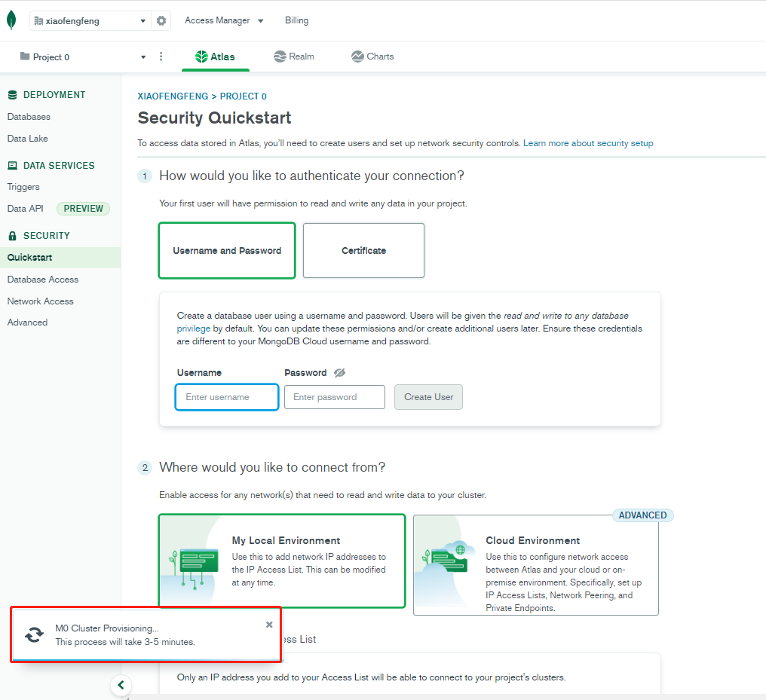The height and width of the screenshot is (700, 766).
Task: Open Databases in sidebar
Action: (x=29, y=117)
